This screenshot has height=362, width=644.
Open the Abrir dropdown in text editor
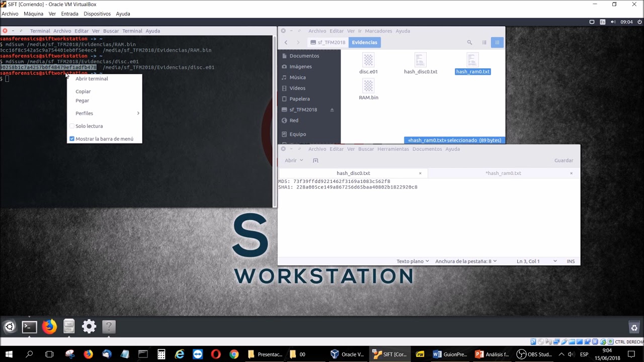[294, 160]
